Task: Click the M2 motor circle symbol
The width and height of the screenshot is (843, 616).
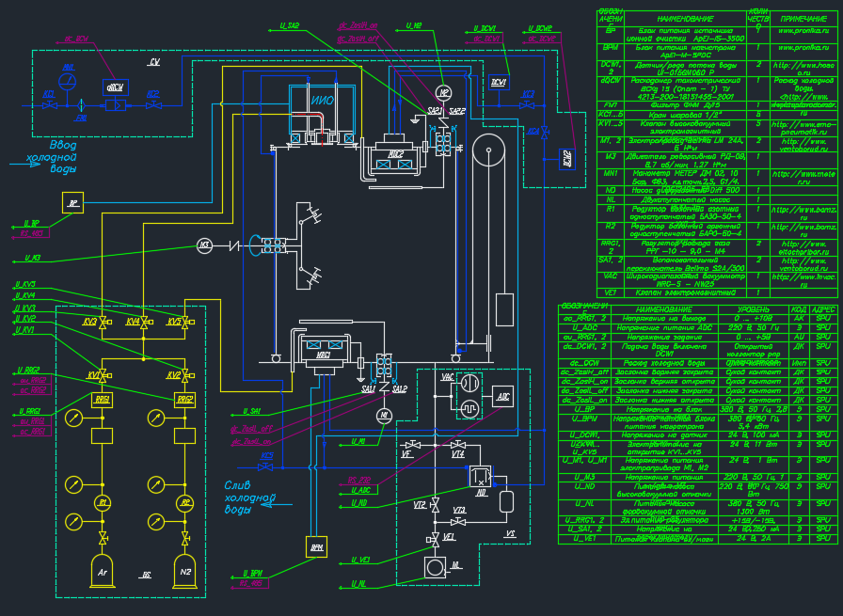Action: [x=443, y=92]
